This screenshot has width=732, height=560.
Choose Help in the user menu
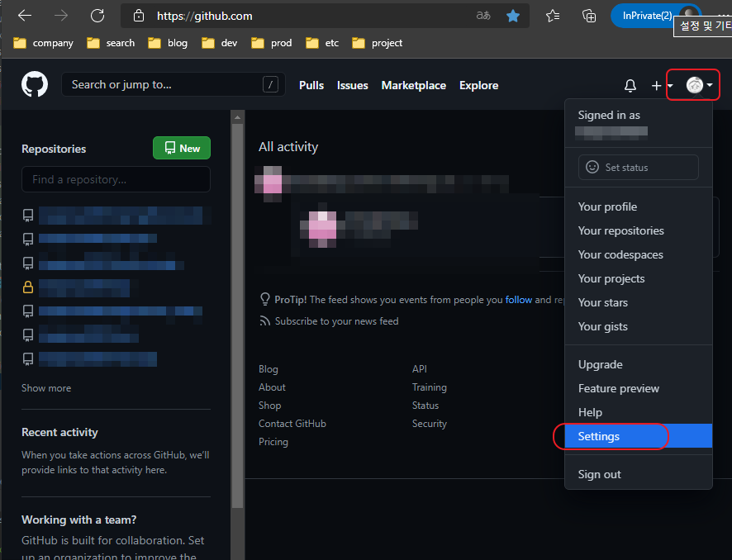point(638,412)
